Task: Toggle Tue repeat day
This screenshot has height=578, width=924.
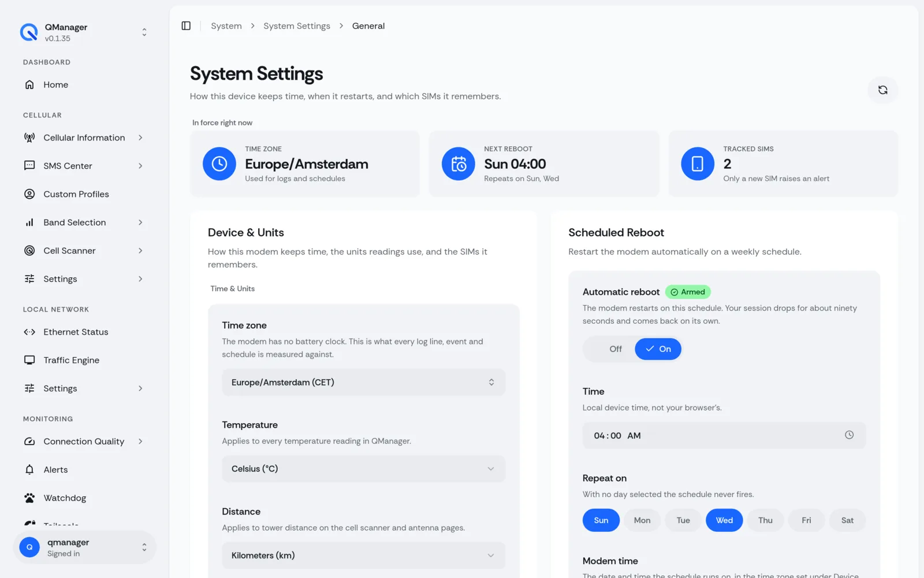Action: 683,520
